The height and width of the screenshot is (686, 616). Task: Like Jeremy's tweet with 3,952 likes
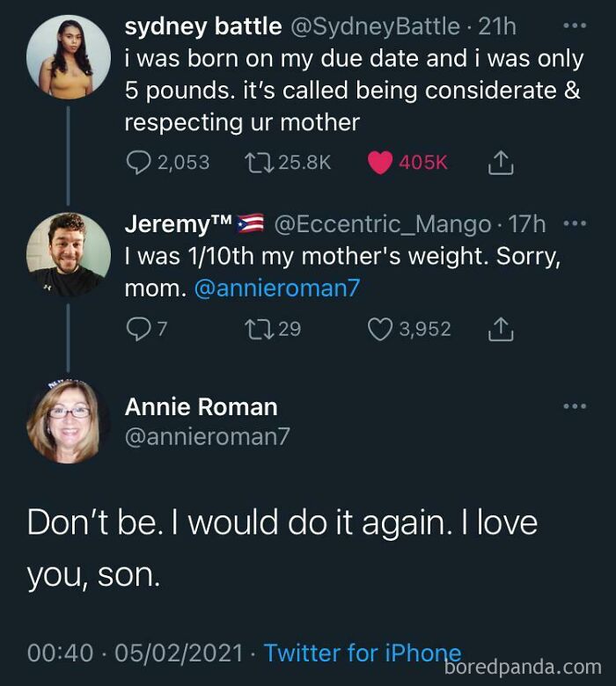[380, 329]
